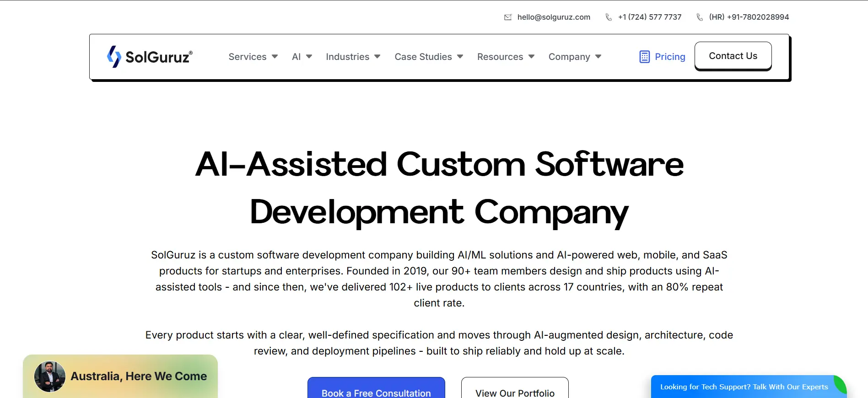Open the Looking for Tech Support chat widget
The width and height of the screenshot is (868, 398).
pyautogui.click(x=749, y=387)
